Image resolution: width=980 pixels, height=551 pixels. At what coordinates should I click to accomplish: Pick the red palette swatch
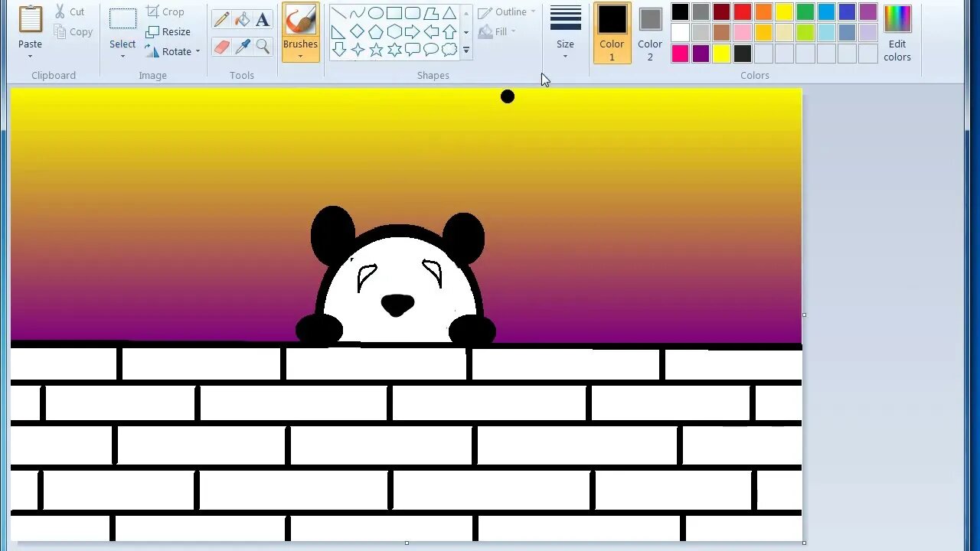point(743,11)
